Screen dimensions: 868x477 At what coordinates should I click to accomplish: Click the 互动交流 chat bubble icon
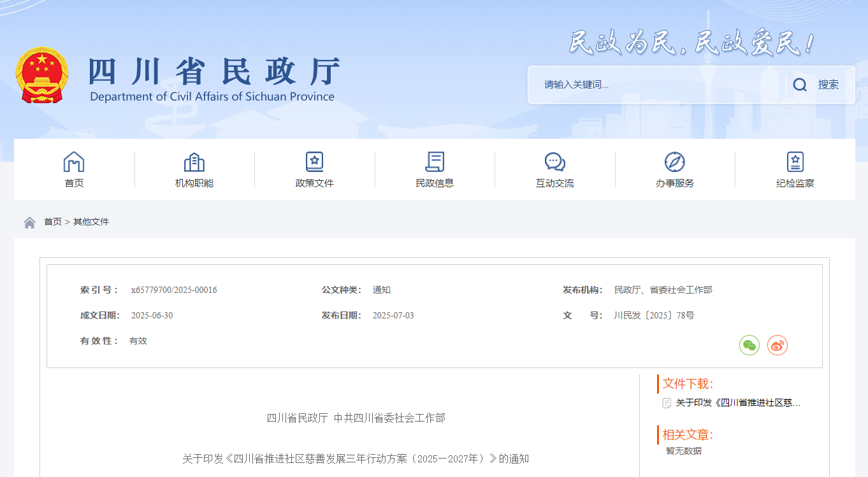[554, 162]
